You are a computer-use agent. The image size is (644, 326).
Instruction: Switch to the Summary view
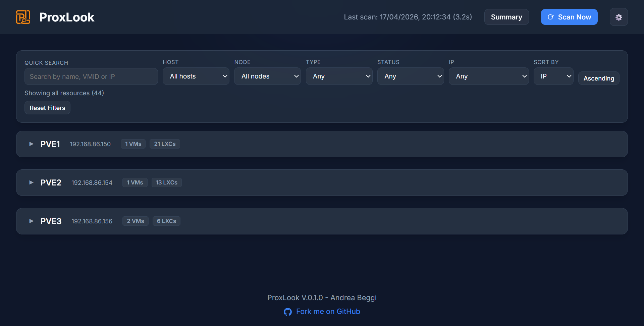pyautogui.click(x=506, y=17)
